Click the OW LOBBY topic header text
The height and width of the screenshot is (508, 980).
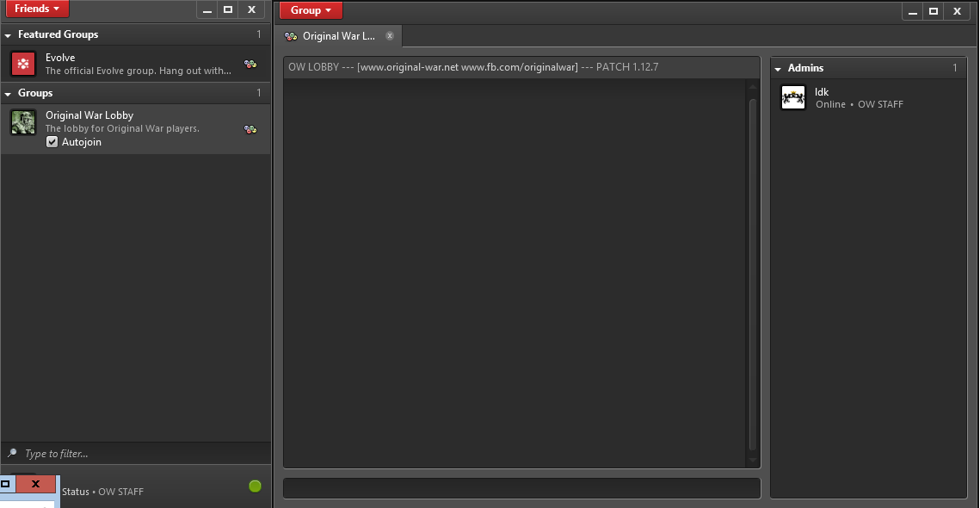click(473, 67)
